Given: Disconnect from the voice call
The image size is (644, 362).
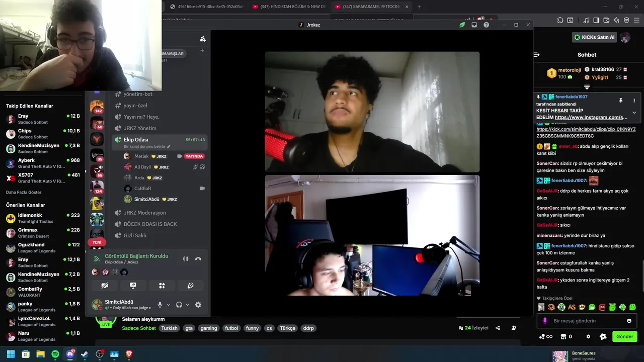Looking at the screenshot, I should click(x=198, y=259).
